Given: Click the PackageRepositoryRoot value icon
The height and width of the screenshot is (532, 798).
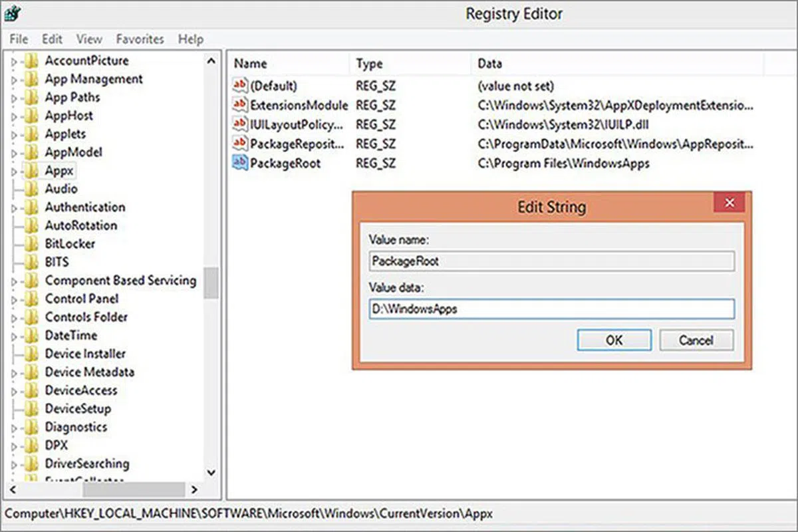Looking at the screenshot, I should coord(239,144).
